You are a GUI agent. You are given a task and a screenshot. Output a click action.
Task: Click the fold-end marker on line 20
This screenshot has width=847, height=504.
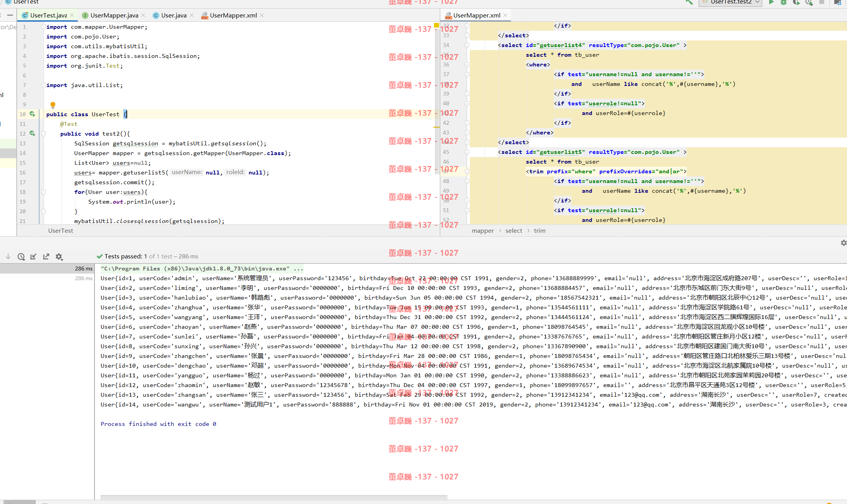(44, 211)
